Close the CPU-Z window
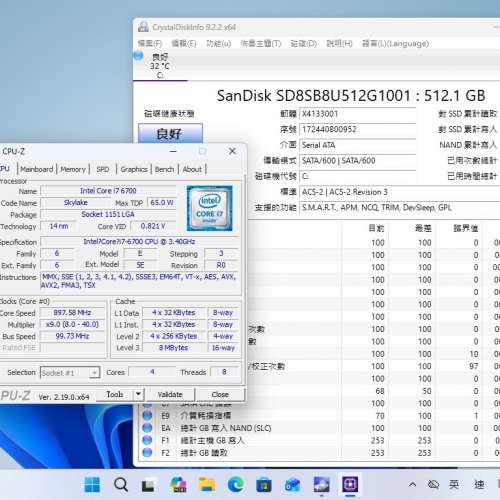 pyautogui.click(x=232, y=151)
